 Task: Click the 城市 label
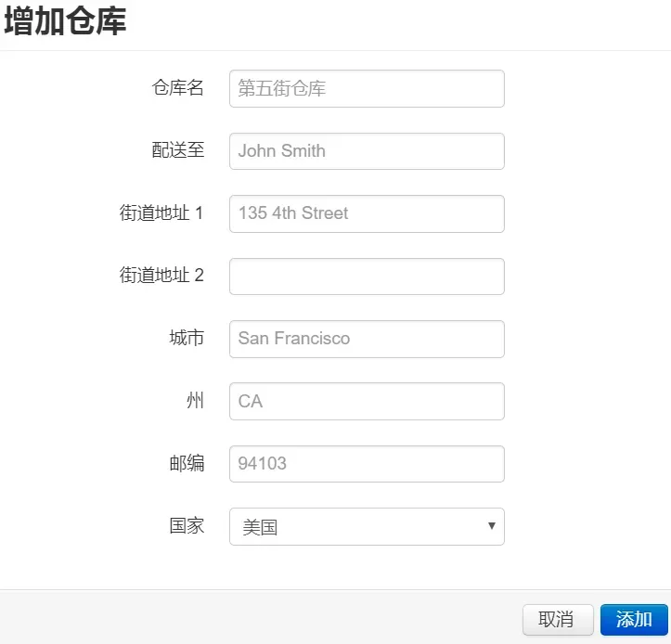[x=187, y=338]
